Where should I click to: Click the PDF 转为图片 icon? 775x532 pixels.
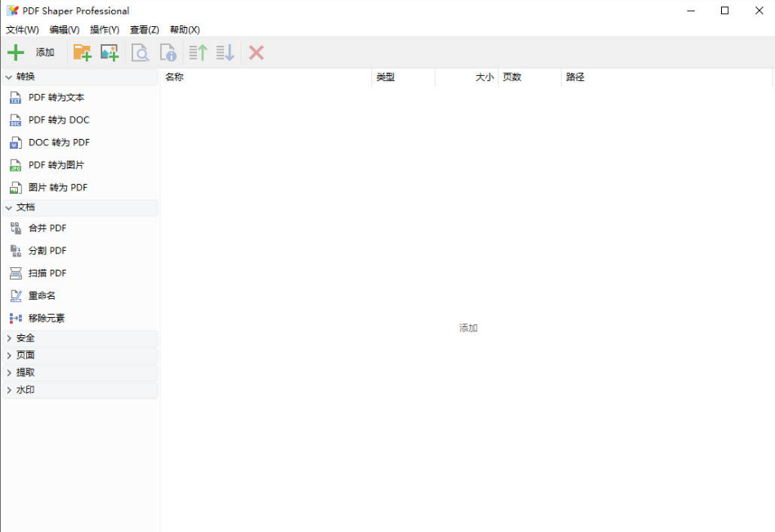coord(16,165)
